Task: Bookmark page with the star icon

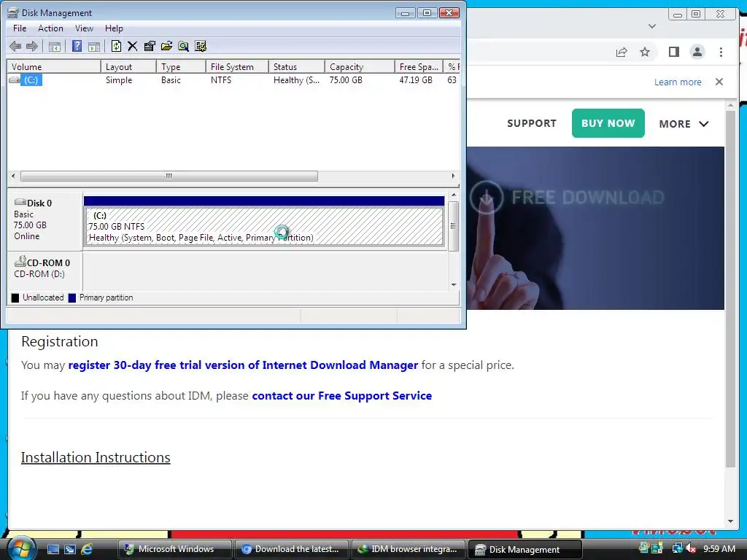Action: pos(645,52)
